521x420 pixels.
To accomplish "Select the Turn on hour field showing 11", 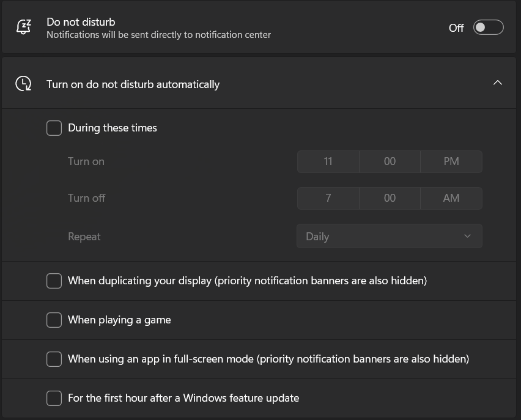I will [x=328, y=161].
